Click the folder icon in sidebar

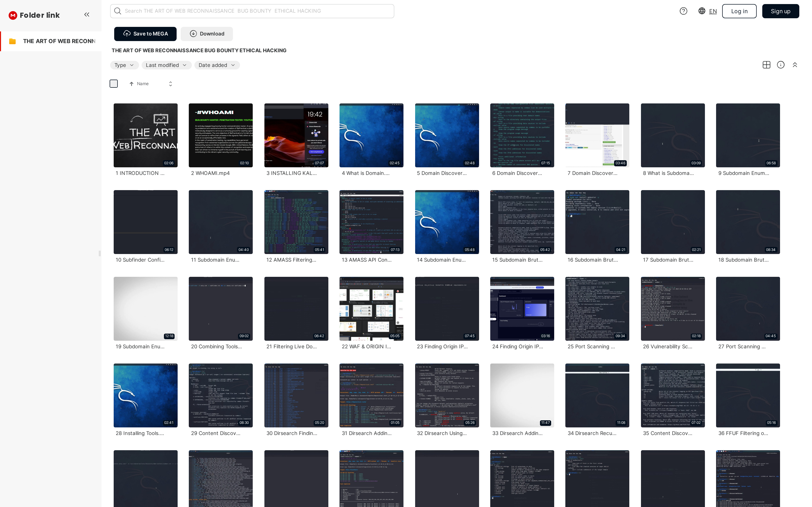(x=12, y=41)
